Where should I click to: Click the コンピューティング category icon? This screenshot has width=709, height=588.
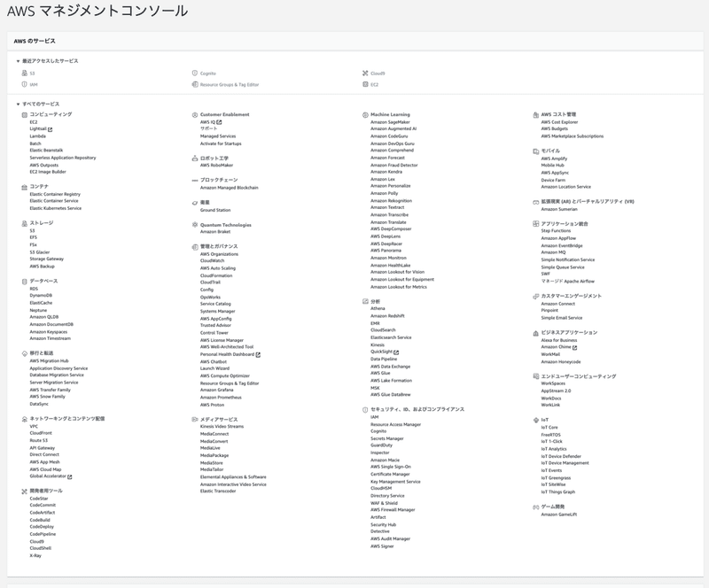[x=25, y=115]
